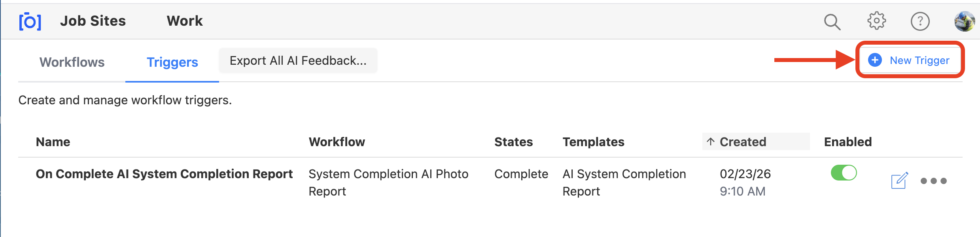
Task: Sort by the Created column arrow
Action: point(711,142)
